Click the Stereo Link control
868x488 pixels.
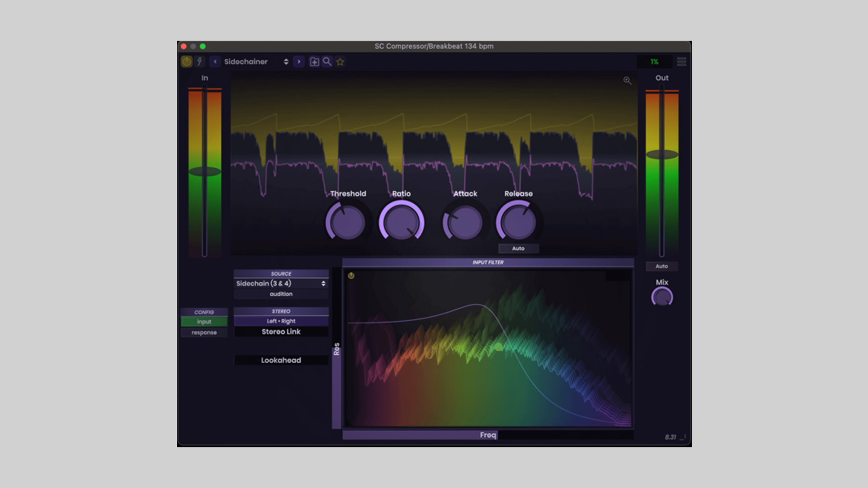pyautogui.click(x=281, y=332)
